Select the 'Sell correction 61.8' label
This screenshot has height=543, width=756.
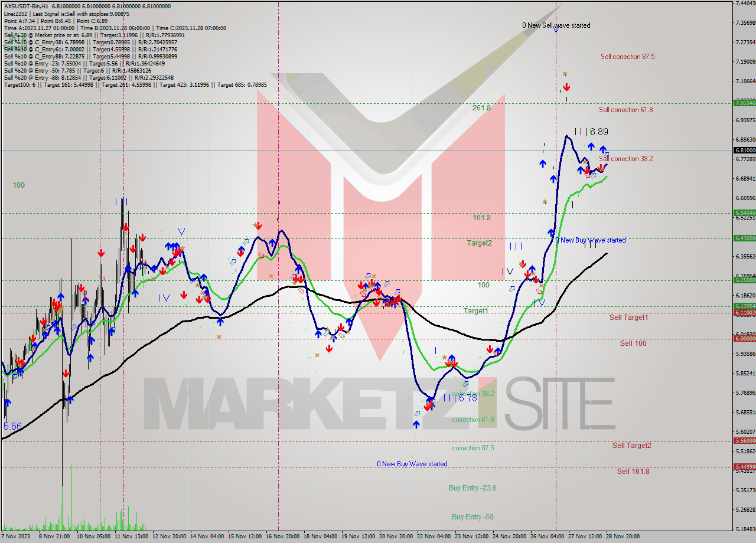[625, 110]
